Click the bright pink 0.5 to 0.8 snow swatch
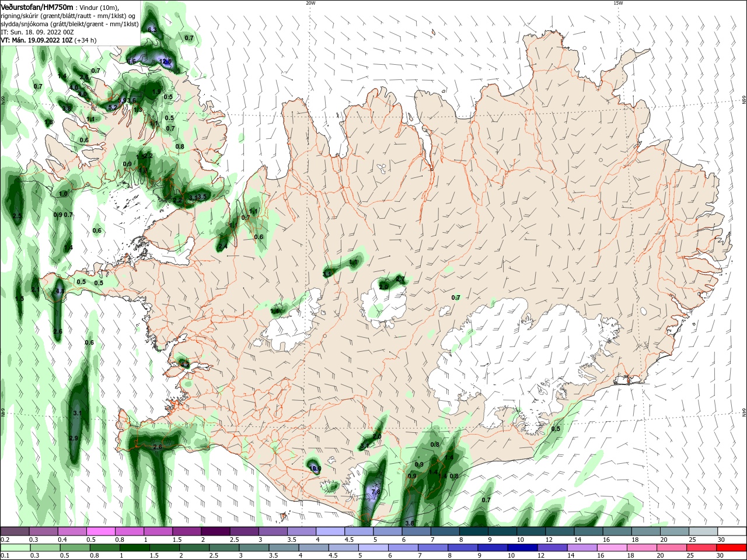This screenshot has width=747, height=560. (x=101, y=531)
